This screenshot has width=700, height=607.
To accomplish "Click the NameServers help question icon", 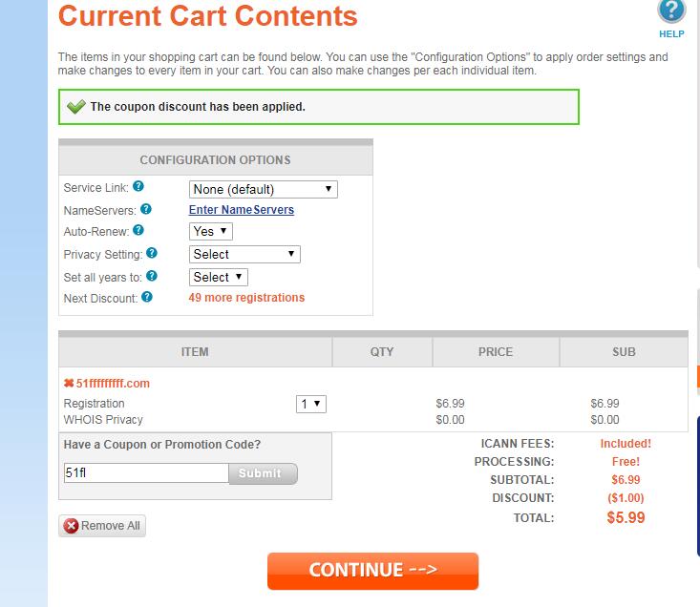I will pyautogui.click(x=146, y=209).
